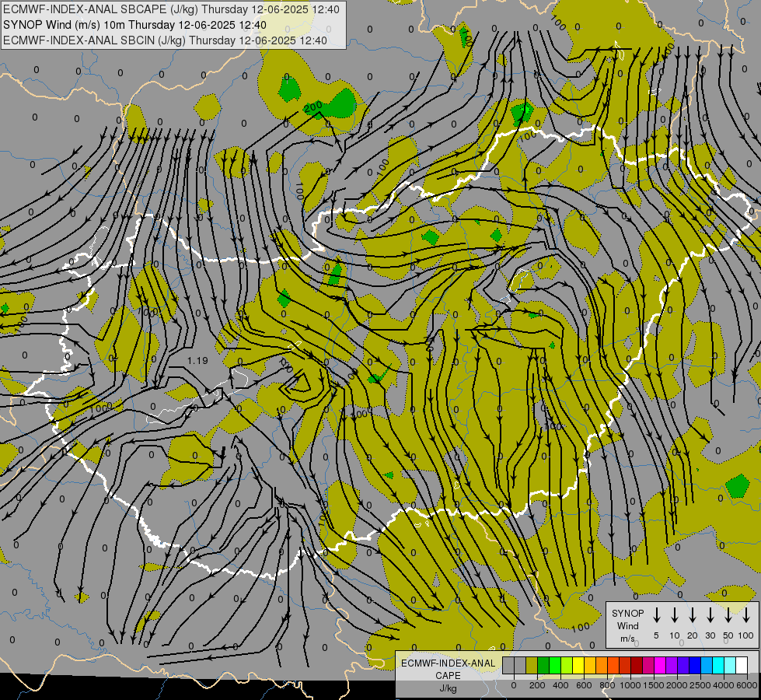Screen dimensions: 761x700
Task: Click the 2000 tick label in CAPE legend
Action: tap(677, 685)
